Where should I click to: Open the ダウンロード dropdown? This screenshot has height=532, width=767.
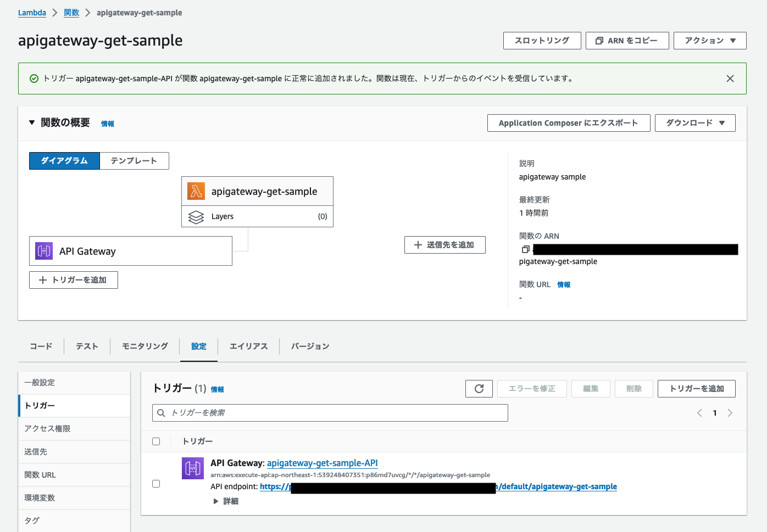coord(695,123)
